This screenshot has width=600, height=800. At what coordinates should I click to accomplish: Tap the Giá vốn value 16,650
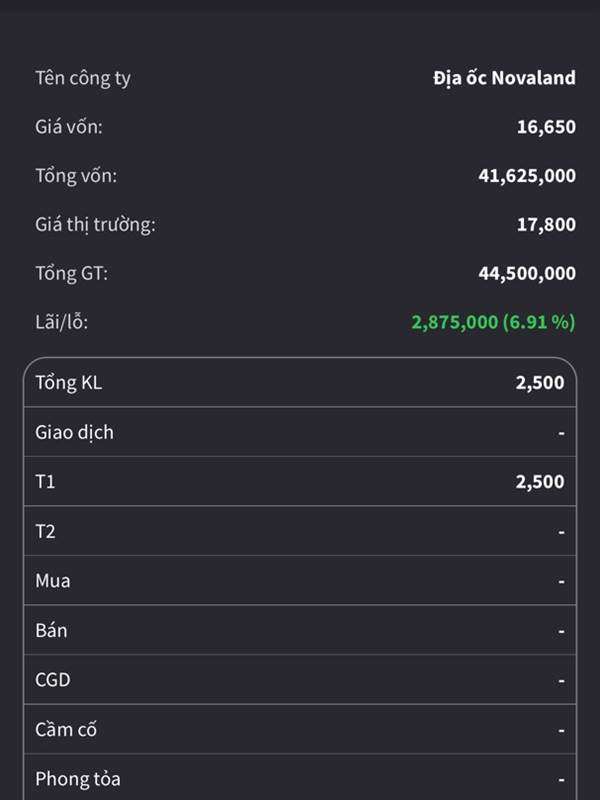point(546,127)
